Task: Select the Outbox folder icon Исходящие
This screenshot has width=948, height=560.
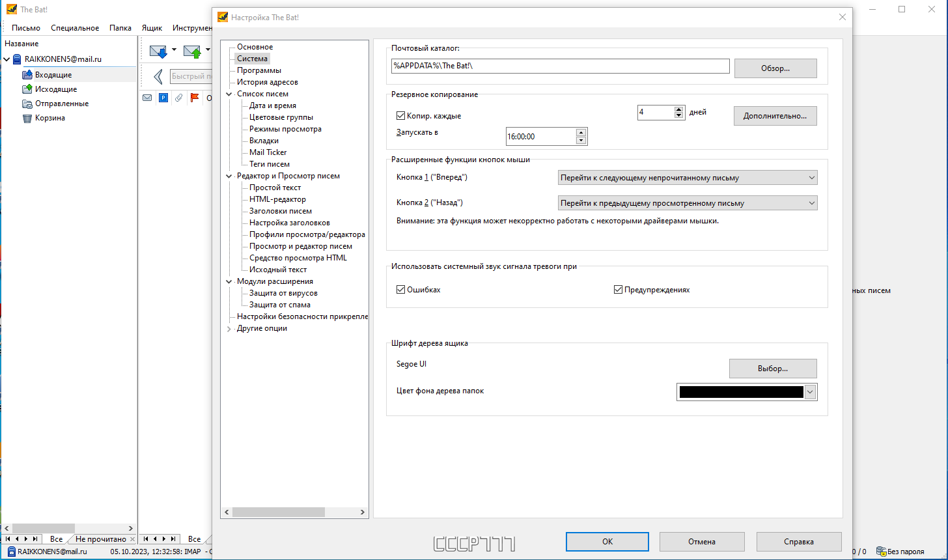Action: 27,89
